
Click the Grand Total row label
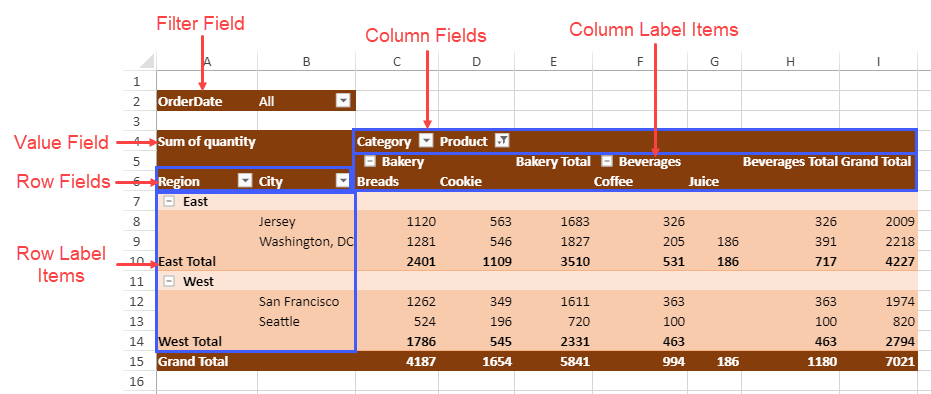click(194, 361)
